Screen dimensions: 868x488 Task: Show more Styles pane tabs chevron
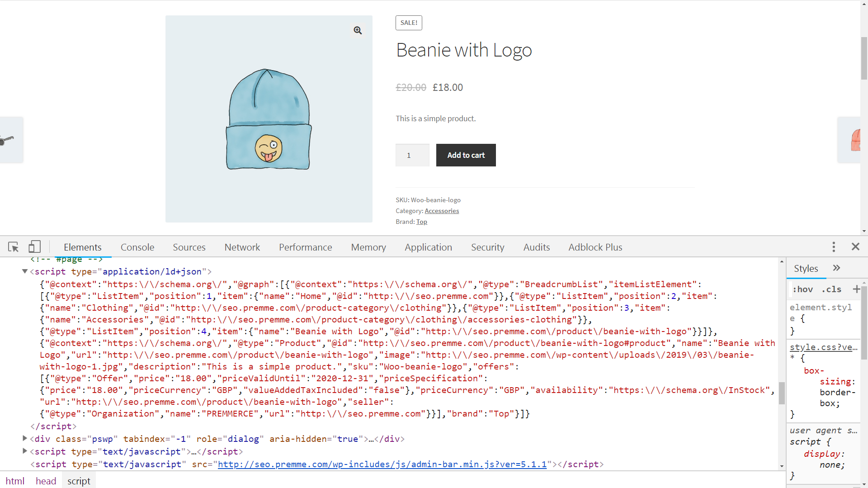[837, 268]
